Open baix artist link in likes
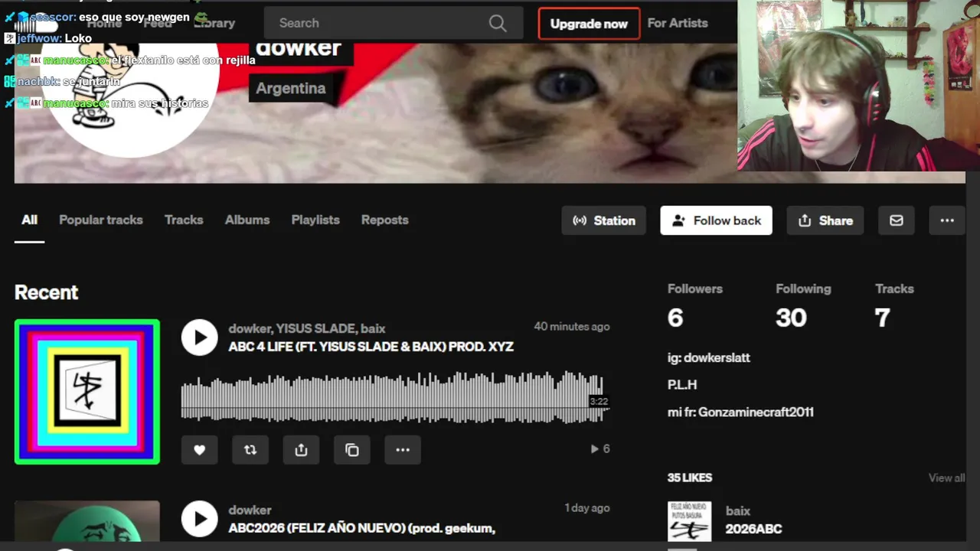 click(738, 510)
